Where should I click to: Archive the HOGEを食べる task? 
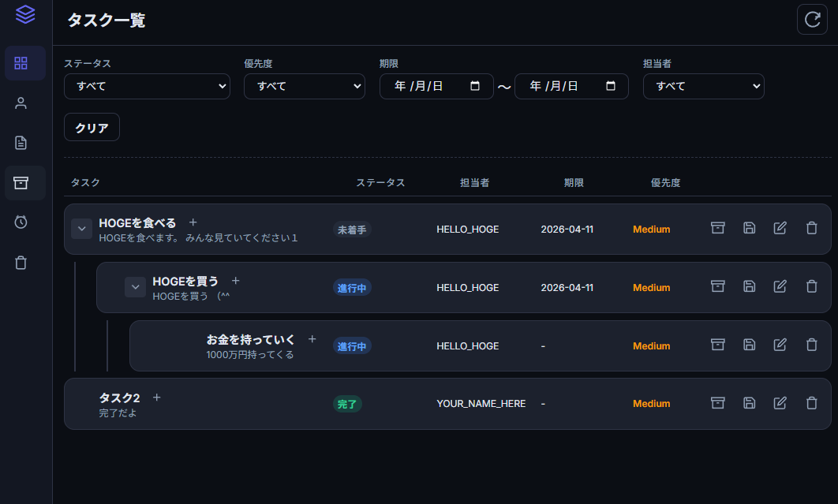[x=718, y=228]
